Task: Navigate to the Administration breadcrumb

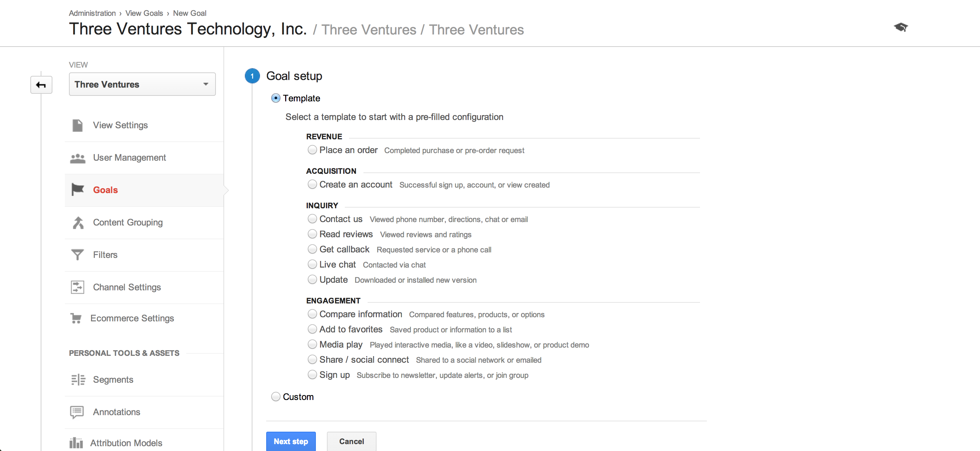Action: point(92,13)
